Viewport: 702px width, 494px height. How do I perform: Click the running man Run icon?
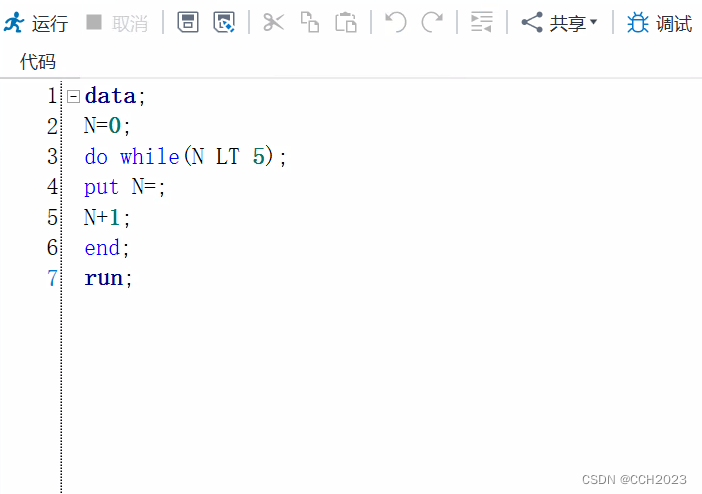coord(14,22)
